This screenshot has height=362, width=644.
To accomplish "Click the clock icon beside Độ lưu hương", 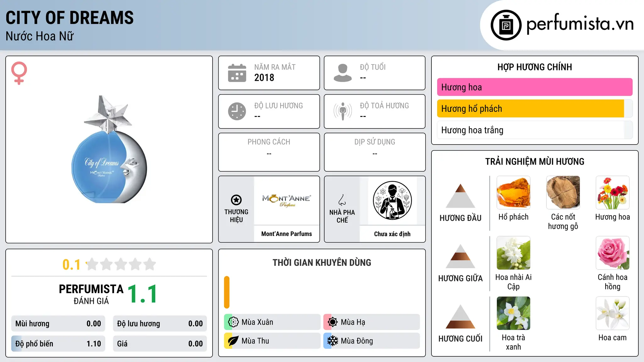I will [237, 111].
